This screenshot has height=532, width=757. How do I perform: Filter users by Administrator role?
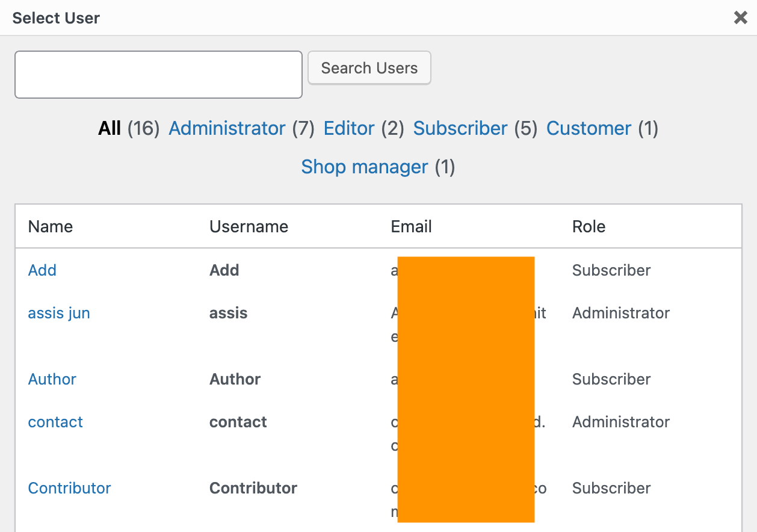coord(227,128)
